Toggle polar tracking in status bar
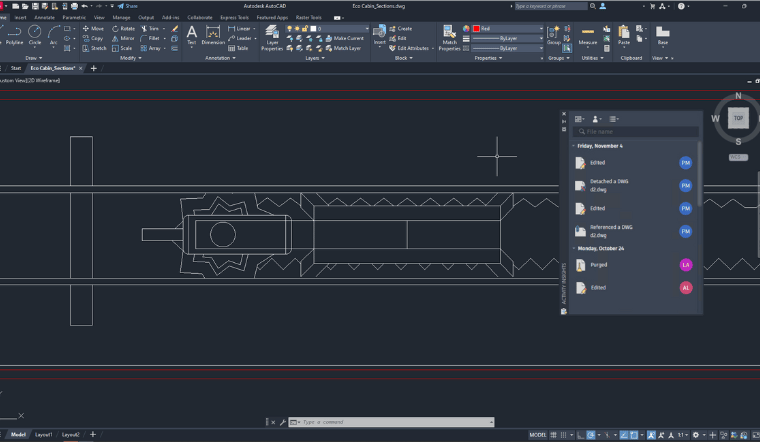 click(590, 435)
